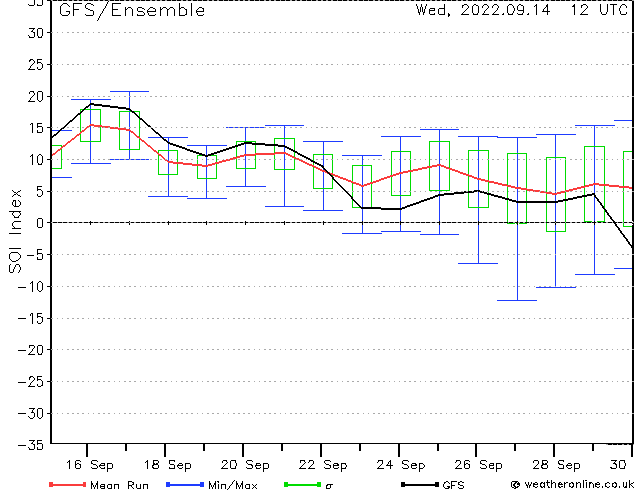This screenshot has width=634, height=490.
Task: Click the y-axis value '-20'
Action: 31,350
